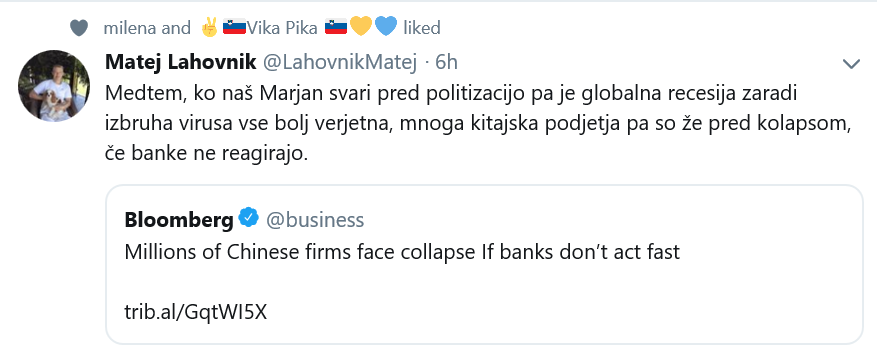Click the yellow heart emoji

click(x=361, y=26)
